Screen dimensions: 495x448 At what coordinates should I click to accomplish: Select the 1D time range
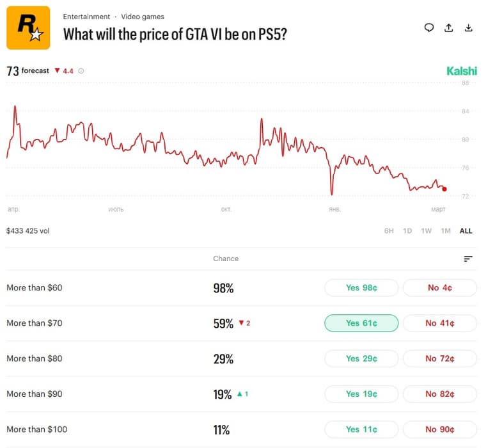tap(407, 231)
